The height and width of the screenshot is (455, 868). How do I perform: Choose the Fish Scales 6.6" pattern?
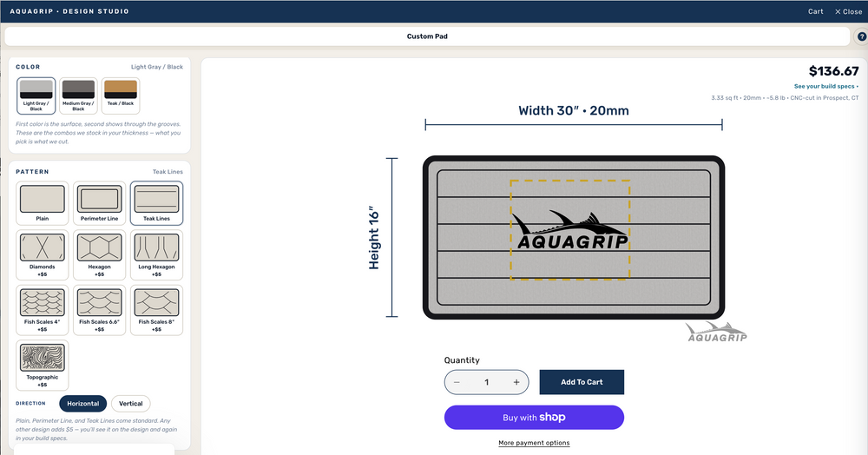pos(99,310)
